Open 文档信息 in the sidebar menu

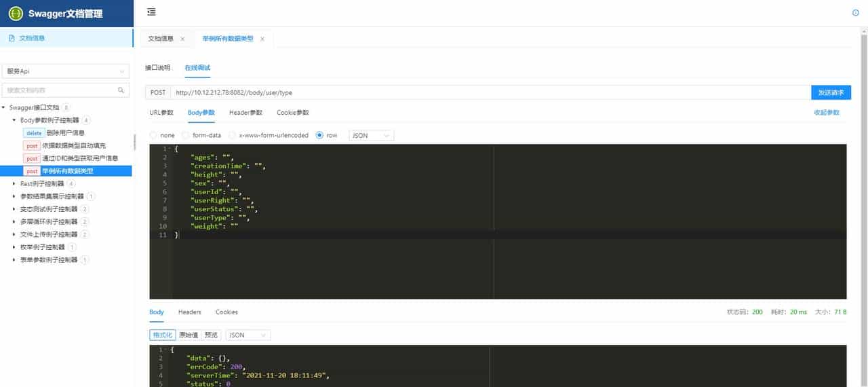click(66, 38)
